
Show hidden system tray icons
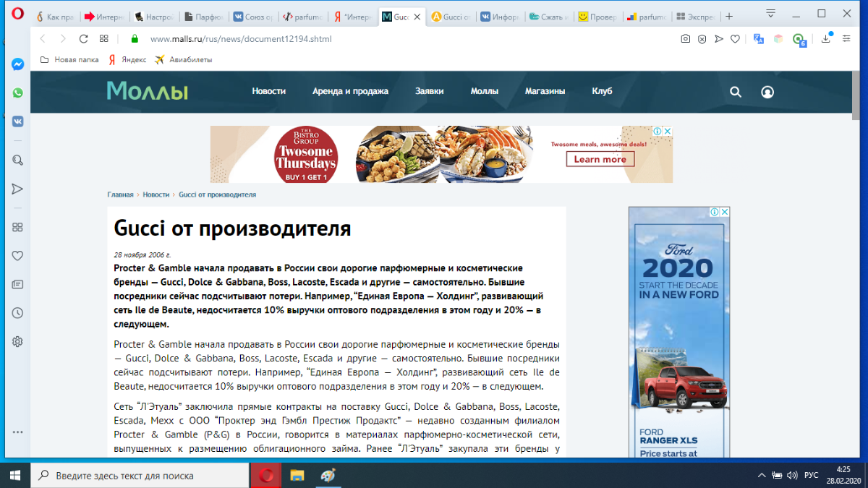(762, 475)
